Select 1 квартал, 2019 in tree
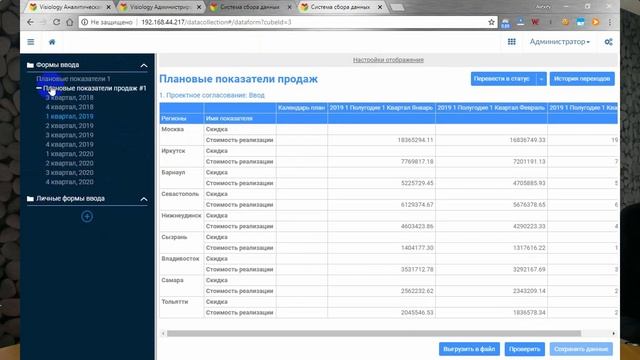Image resolution: width=640 pixels, height=360 pixels. pos(69,116)
